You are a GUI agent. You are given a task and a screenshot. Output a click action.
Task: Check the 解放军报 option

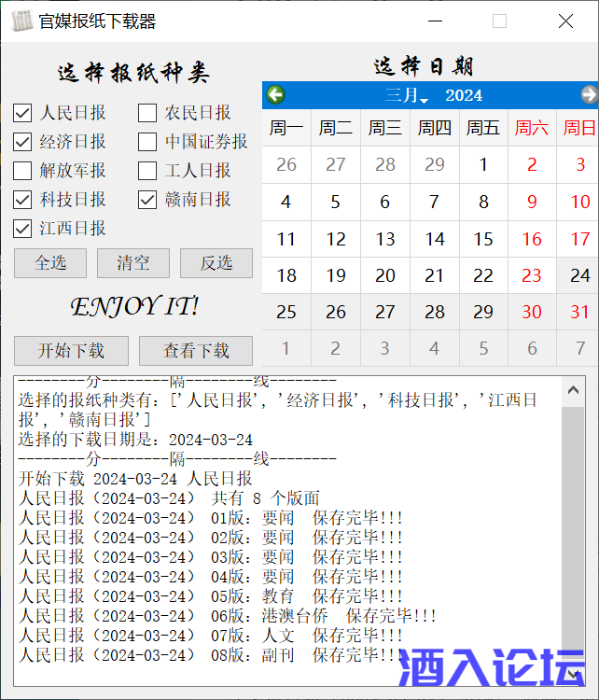click(22, 171)
